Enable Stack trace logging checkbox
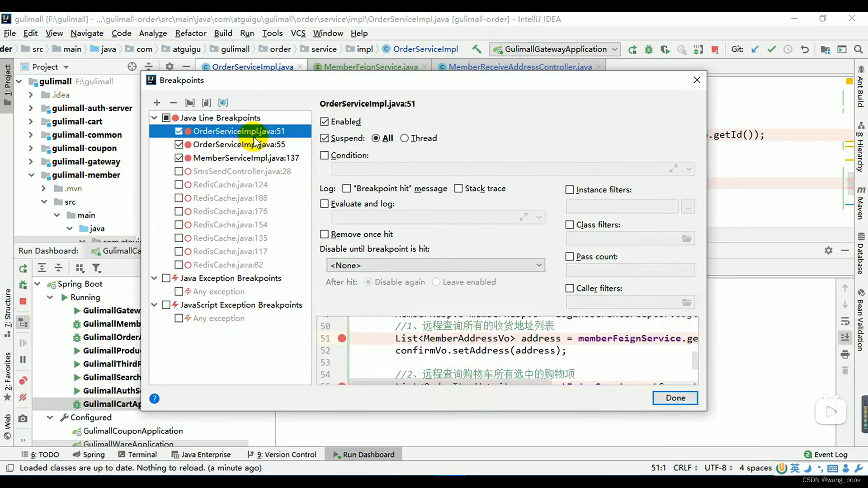Viewport: 868px width, 488px height. point(458,188)
